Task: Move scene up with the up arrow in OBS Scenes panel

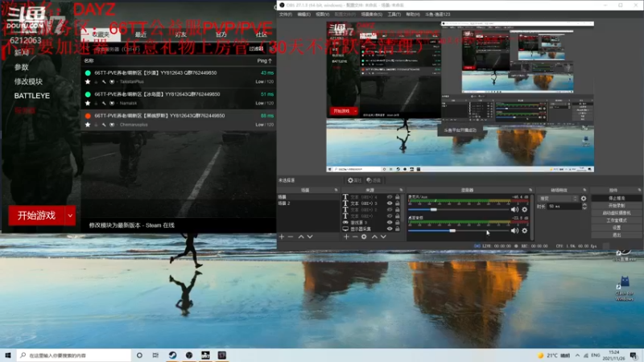Action: tap(301, 237)
